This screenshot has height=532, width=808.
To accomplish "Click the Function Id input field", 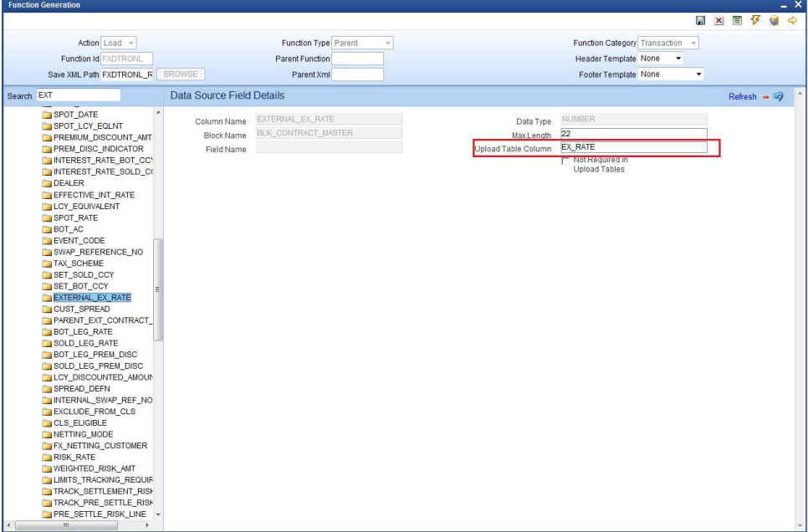I will coord(127,59).
